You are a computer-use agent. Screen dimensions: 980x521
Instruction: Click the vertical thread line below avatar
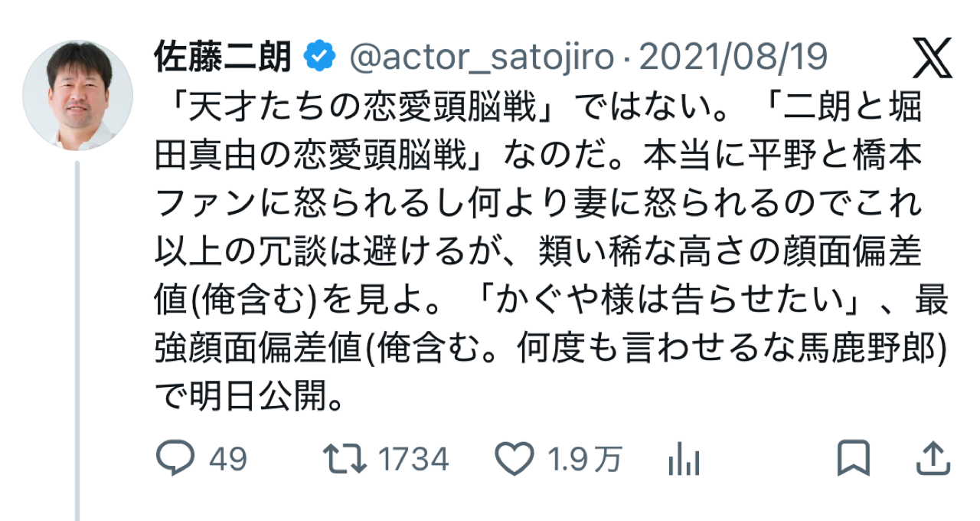coord(77,342)
